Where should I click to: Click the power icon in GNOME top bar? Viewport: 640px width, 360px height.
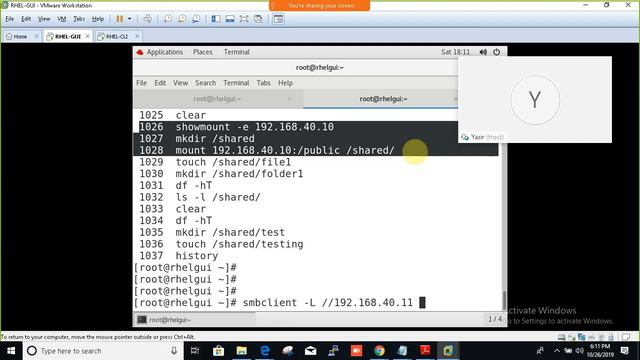tap(496, 52)
